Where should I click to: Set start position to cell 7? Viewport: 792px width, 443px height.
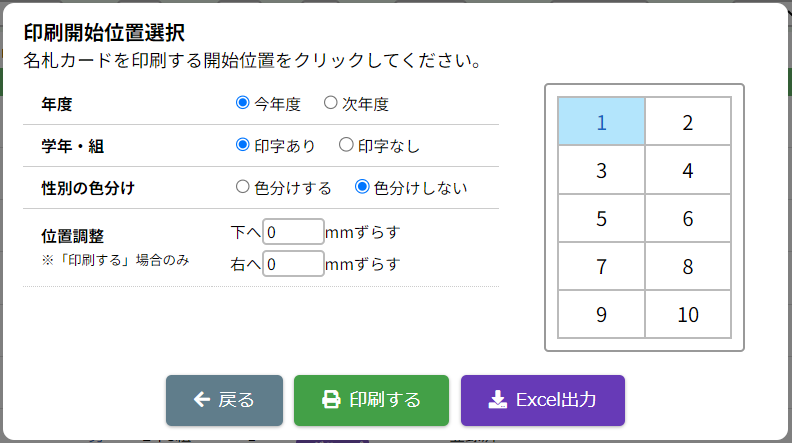pyautogui.click(x=601, y=267)
